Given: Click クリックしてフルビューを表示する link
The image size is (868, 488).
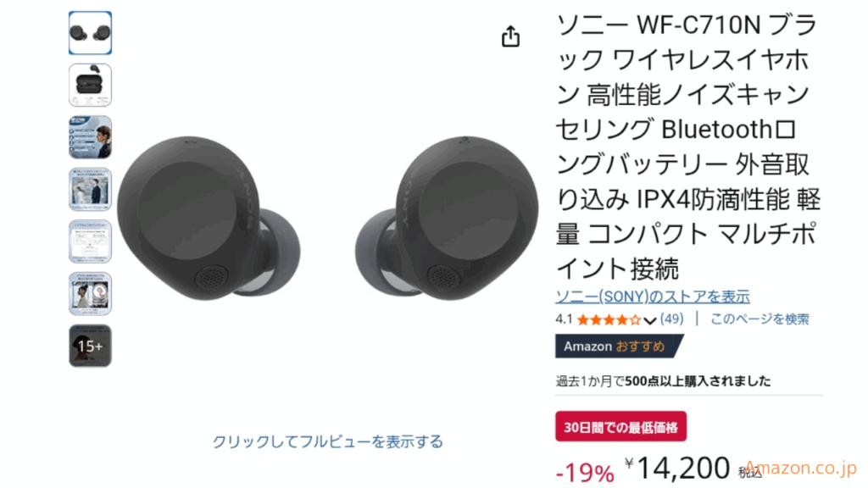Looking at the screenshot, I should click(x=328, y=441).
